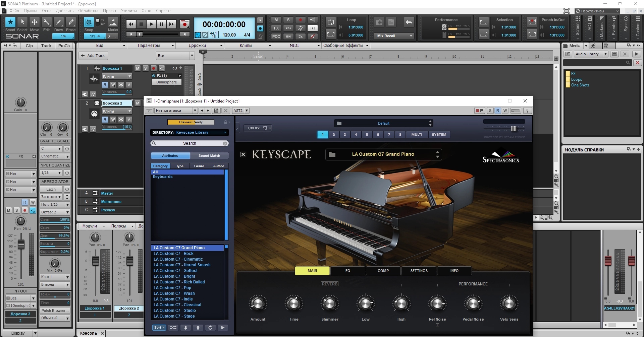Pick the Edit tool

[47, 22]
